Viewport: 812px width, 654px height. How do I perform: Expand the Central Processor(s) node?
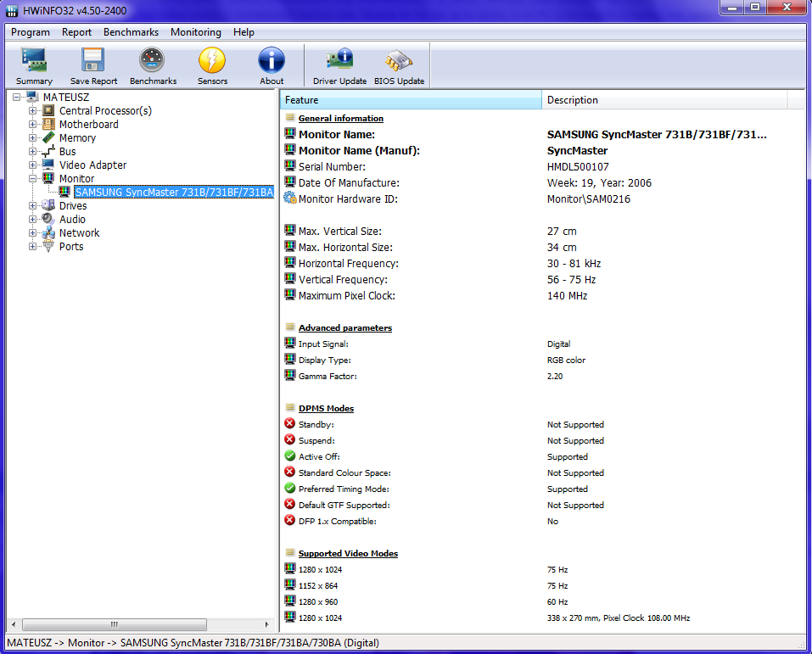pos(32,110)
